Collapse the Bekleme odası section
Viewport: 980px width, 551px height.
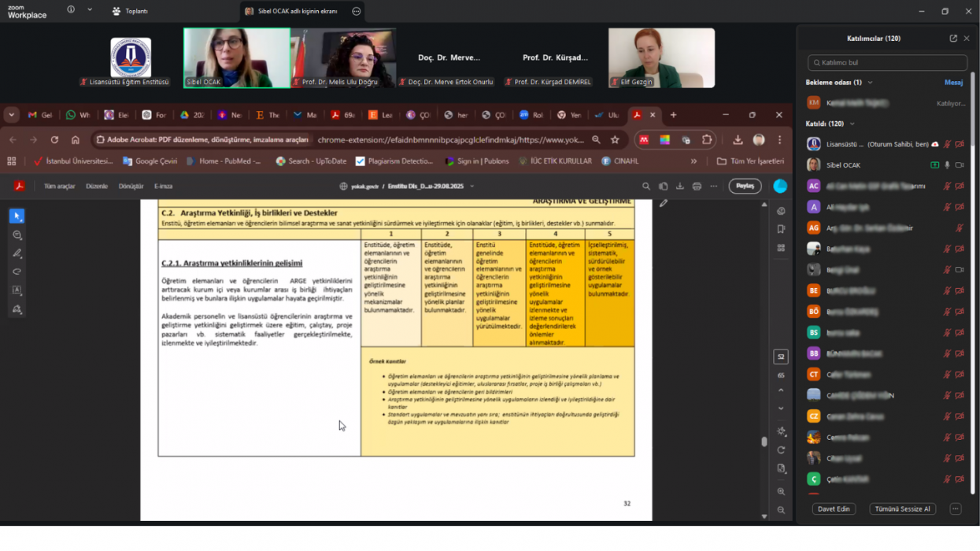(x=870, y=83)
